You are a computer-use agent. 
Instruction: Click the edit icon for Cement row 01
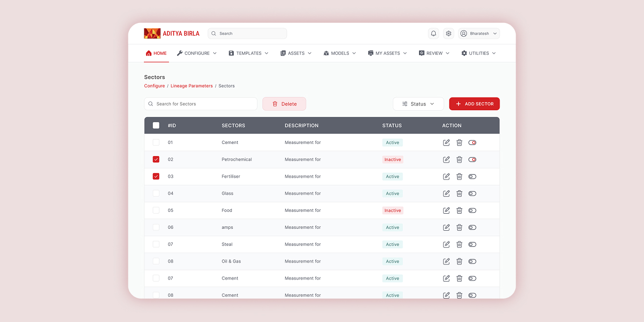[446, 142]
